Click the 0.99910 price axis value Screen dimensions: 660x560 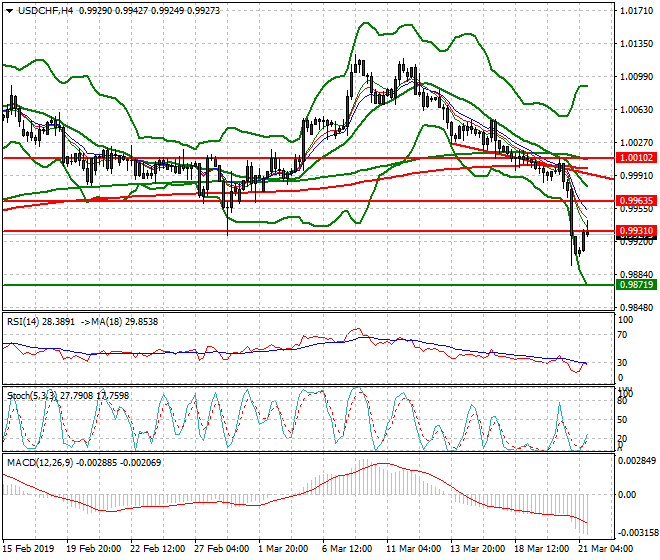[637, 176]
